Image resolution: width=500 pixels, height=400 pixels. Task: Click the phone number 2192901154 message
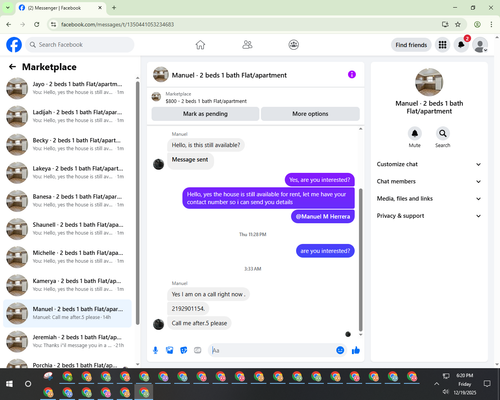188,309
